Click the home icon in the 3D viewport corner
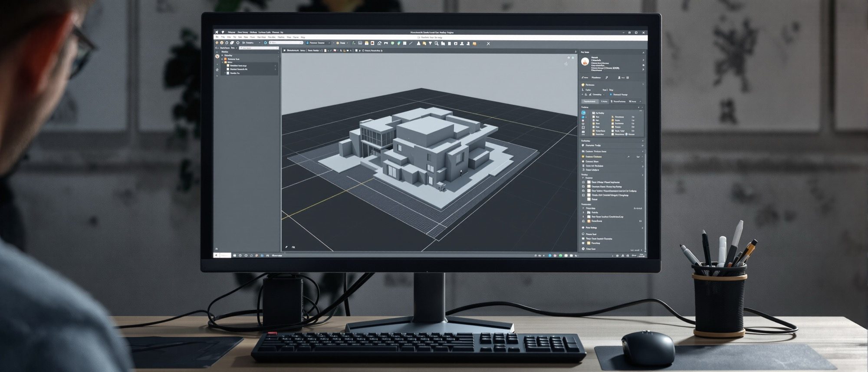 [569, 58]
